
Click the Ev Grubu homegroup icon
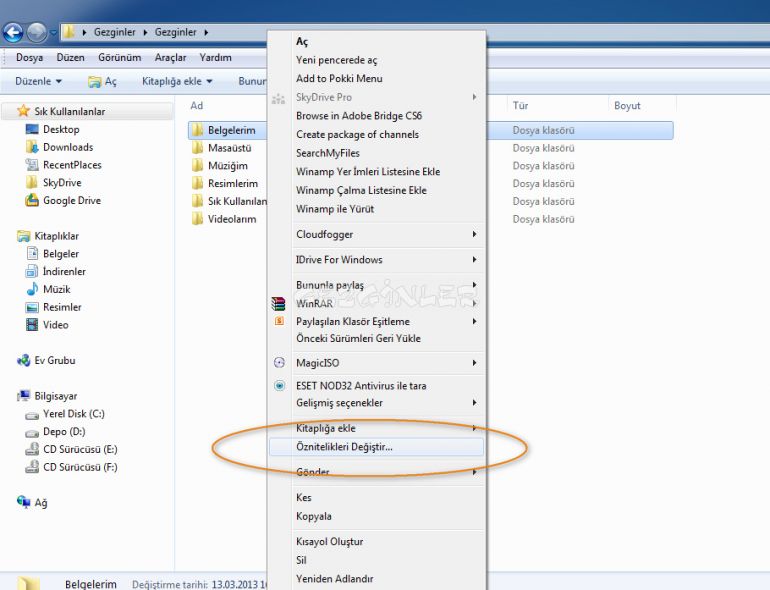(23, 361)
